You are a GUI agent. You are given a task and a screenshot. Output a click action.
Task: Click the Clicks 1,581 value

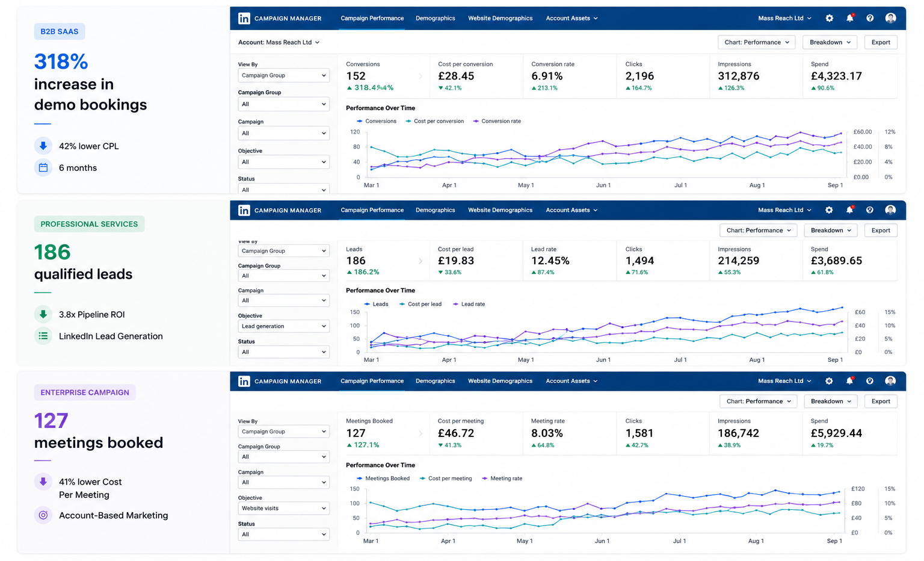(x=639, y=433)
